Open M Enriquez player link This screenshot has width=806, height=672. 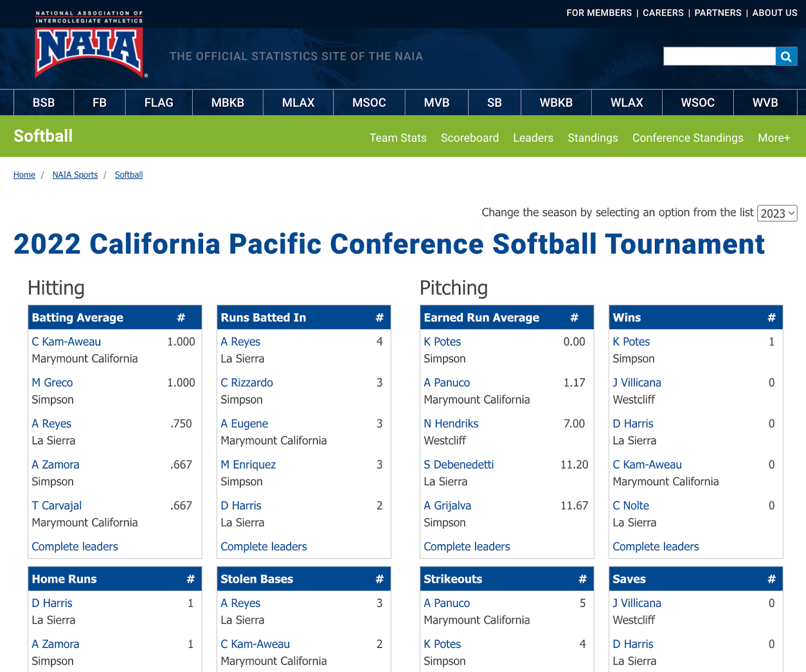click(248, 464)
